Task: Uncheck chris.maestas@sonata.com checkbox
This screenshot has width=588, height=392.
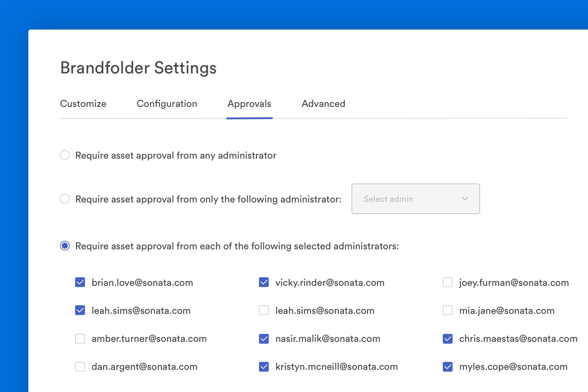Action: point(448,338)
